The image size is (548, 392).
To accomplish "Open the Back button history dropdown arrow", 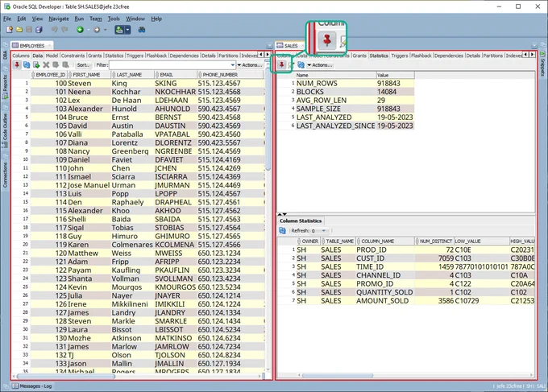I will pyautogui.click(x=88, y=30).
